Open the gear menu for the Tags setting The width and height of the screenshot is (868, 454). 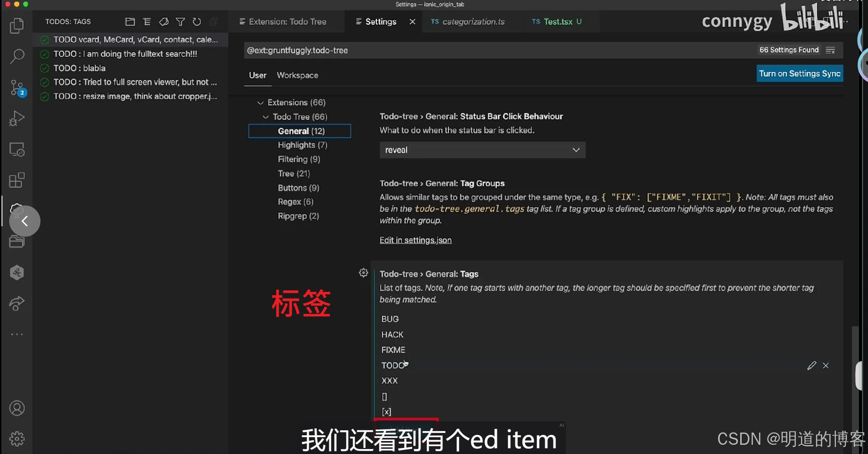(x=363, y=273)
